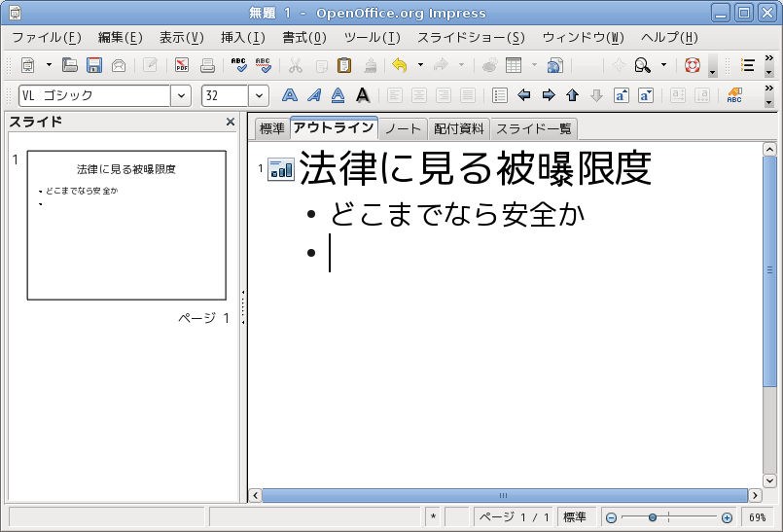The width and height of the screenshot is (783, 532).
Task: Open the Help lifesaver icon
Action: 692,65
